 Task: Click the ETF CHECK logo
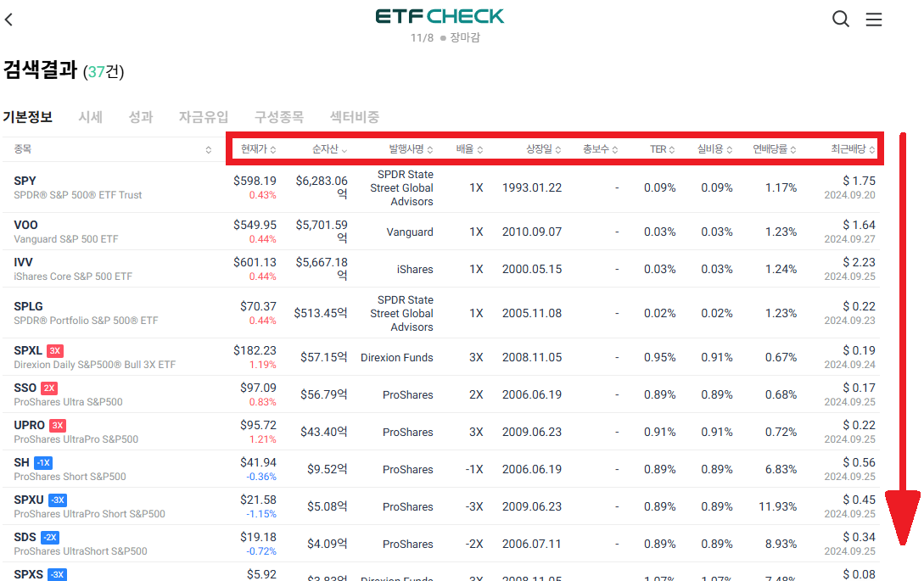[440, 16]
